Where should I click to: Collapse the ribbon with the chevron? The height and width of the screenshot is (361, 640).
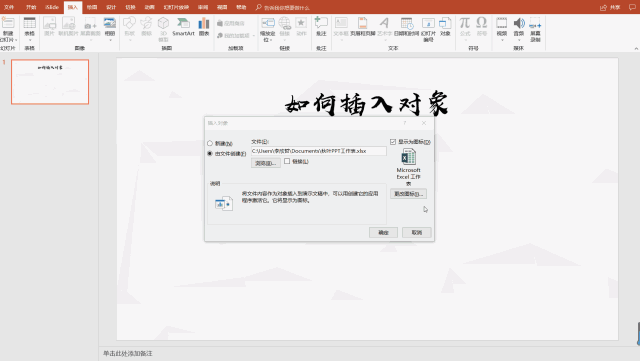tap(636, 48)
